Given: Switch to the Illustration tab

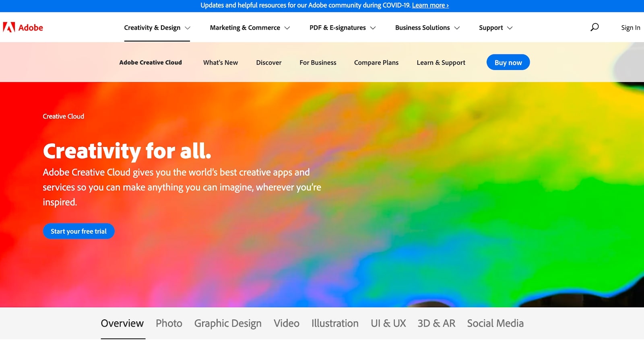Looking at the screenshot, I should (335, 323).
